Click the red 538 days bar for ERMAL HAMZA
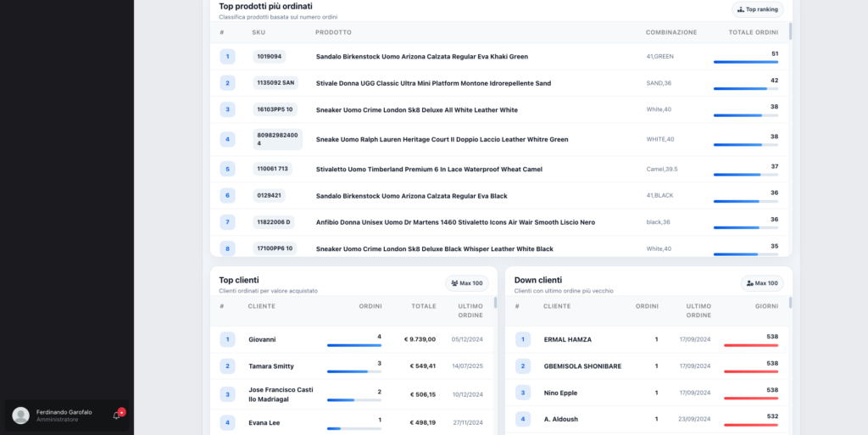Screen dimensions: 868x435 tap(750, 345)
